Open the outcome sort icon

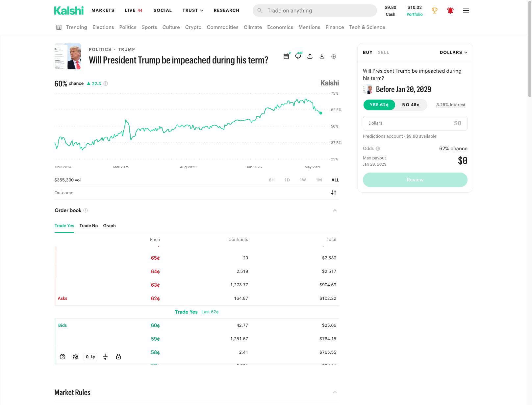(x=334, y=192)
